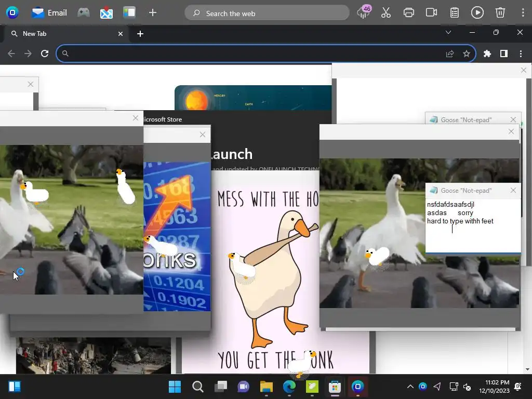Click the OneLaunch logo at top left
Viewport: 532px width, 399px height.
(12, 13)
